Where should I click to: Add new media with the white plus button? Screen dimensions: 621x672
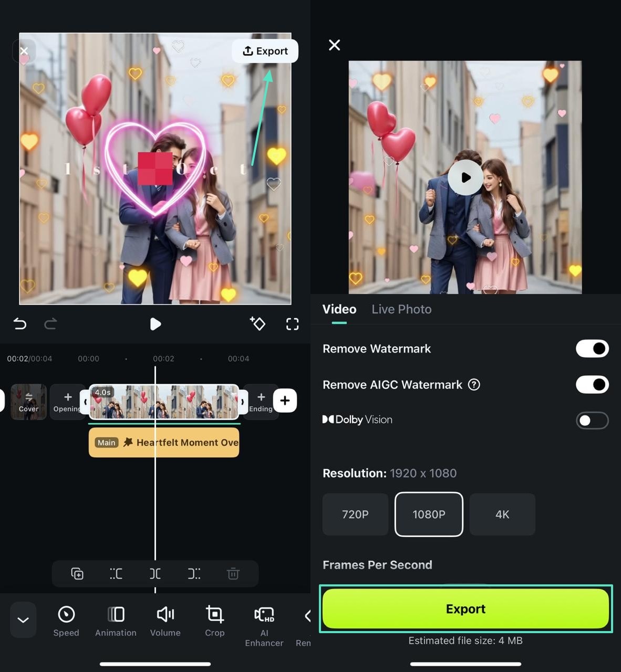pos(285,401)
